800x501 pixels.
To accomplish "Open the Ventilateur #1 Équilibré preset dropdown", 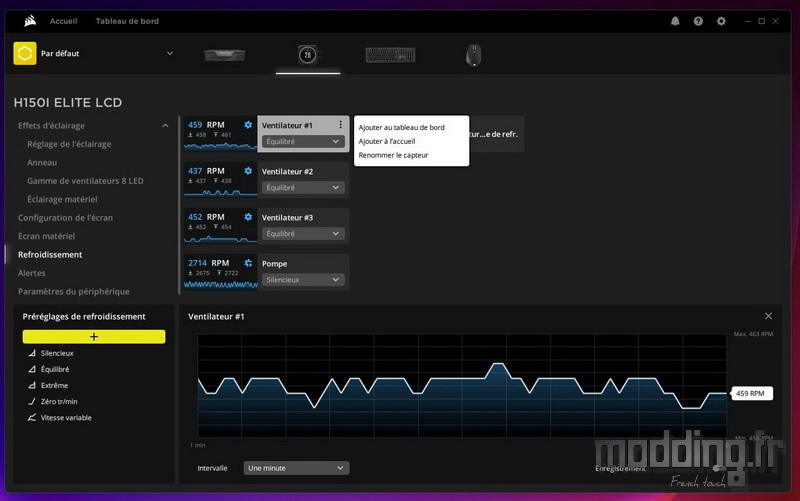I will tap(303, 141).
